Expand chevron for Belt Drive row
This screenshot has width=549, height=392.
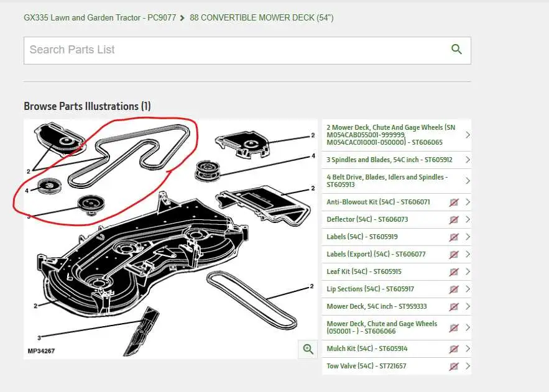pyautogui.click(x=468, y=181)
